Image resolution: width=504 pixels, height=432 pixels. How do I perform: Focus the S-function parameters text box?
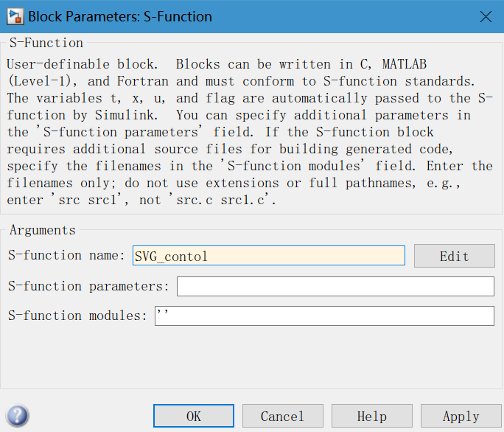335,286
